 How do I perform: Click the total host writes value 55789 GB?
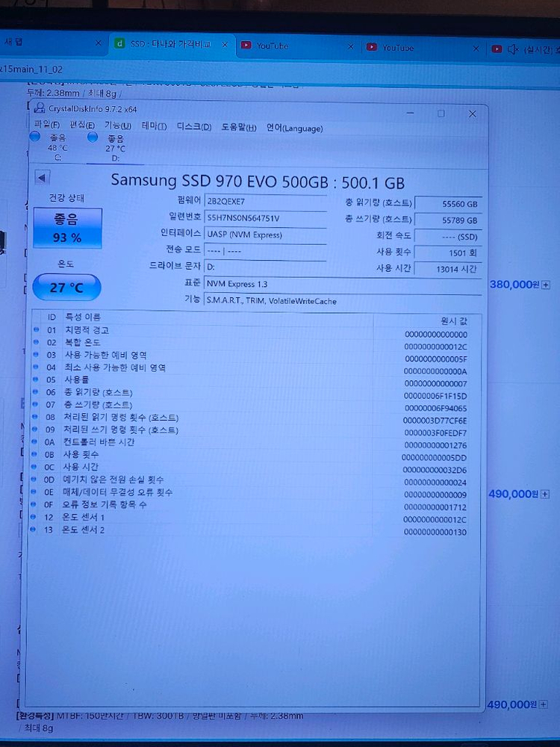point(448,220)
